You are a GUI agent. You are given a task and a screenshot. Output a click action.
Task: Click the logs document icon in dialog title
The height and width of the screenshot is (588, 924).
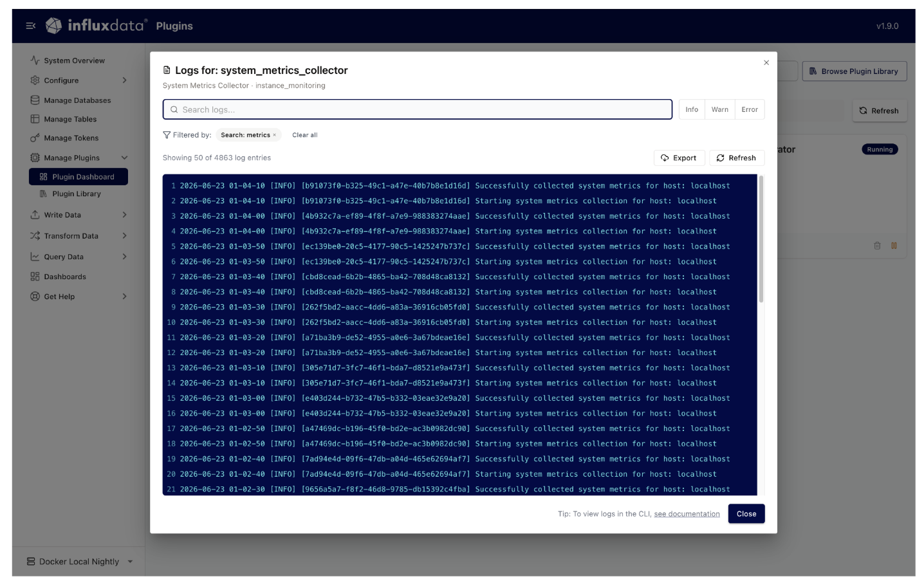coord(167,70)
